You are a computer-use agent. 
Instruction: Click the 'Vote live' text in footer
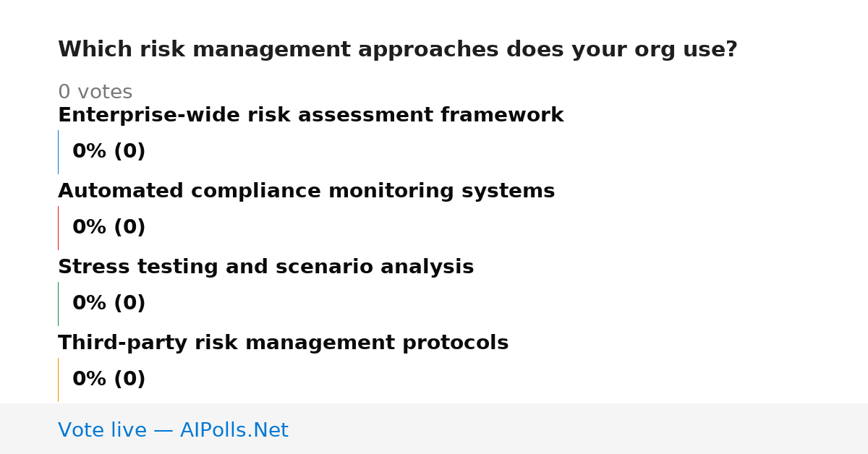[102, 431]
